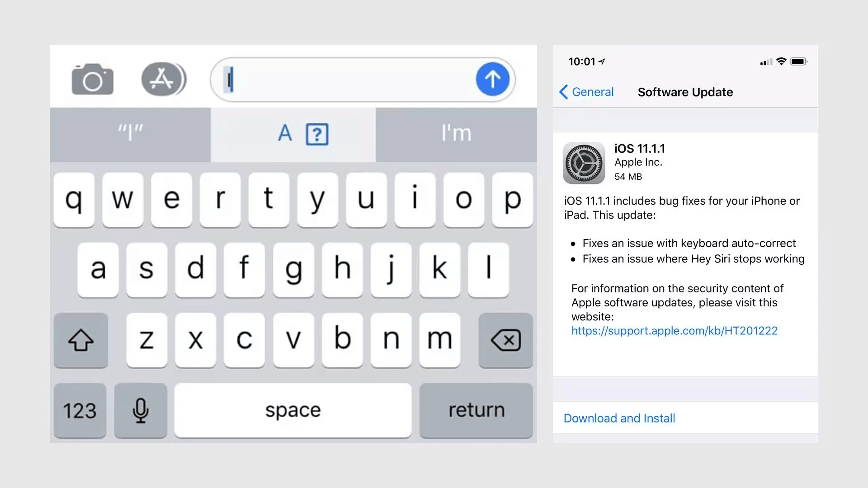Tap the camera icon in toolbar
The image size is (868, 488).
tap(92, 80)
